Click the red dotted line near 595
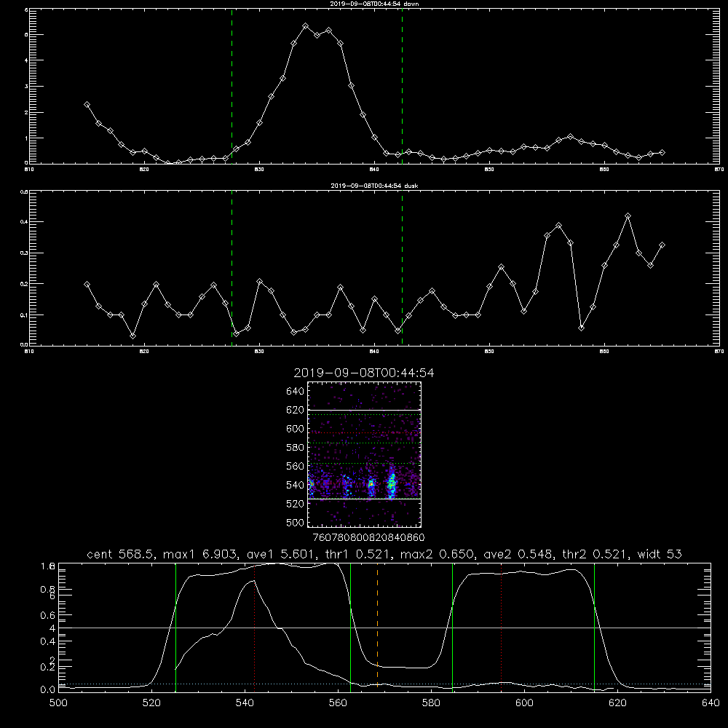This screenshot has height=728, width=728. tap(502, 628)
